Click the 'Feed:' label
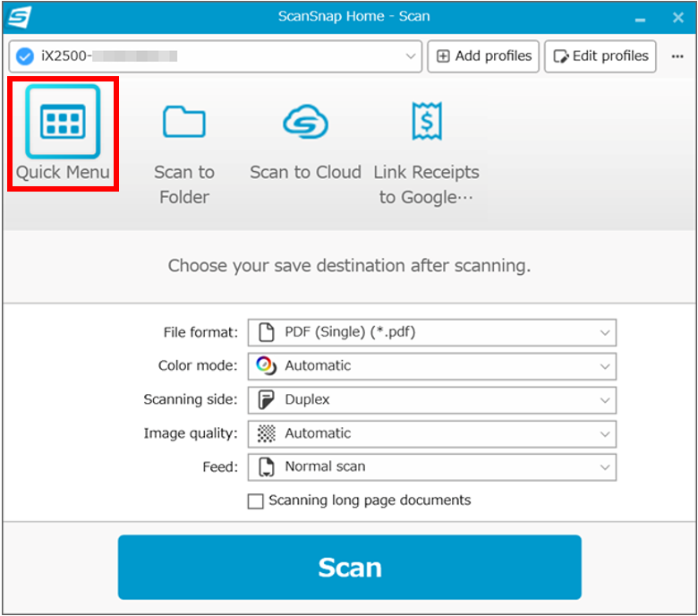Screen dimensions: 698x616 click(x=220, y=466)
